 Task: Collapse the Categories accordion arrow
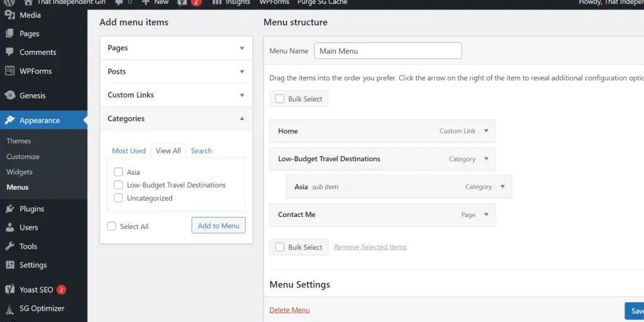pos(242,118)
